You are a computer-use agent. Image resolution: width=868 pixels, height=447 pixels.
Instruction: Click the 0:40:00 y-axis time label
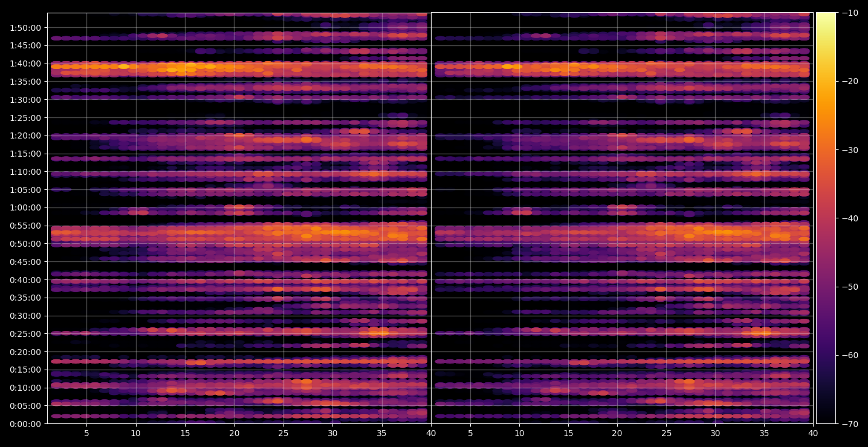pos(25,280)
